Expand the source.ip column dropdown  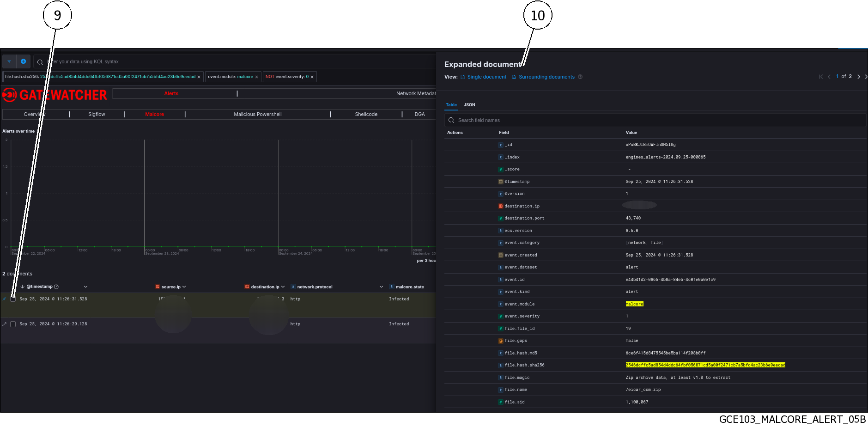tap(184, 287)
